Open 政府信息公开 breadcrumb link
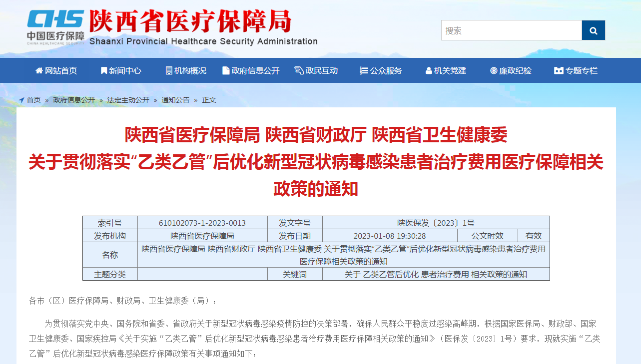Screen dimensions: 641x364 point(74,100)
